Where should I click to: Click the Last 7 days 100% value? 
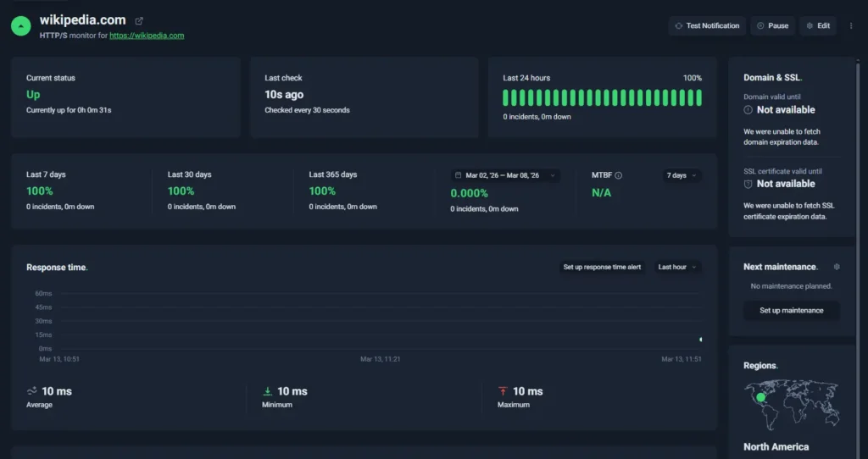40,191
